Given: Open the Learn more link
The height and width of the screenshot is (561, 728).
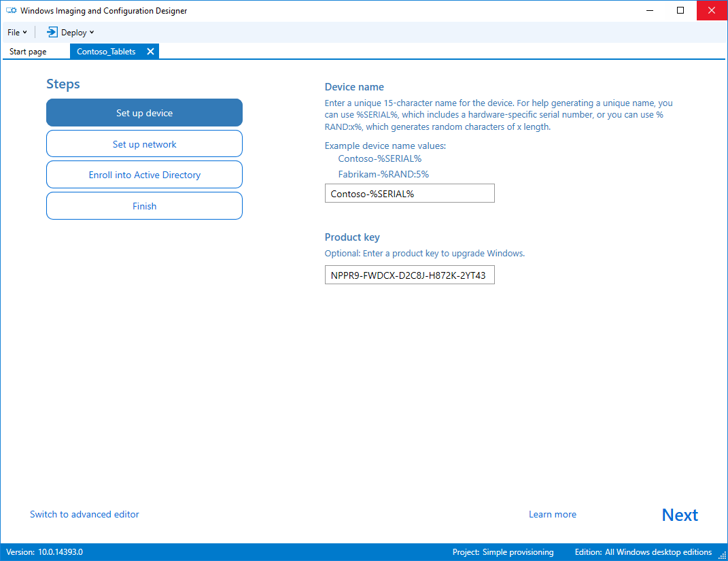Looking at the screenshot, I should [553, 514].
